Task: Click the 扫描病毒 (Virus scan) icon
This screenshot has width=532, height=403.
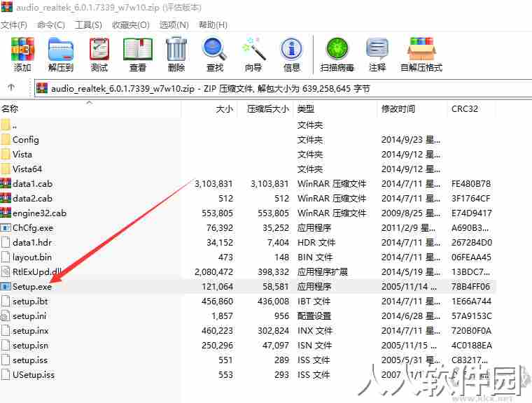Action: pos(337,50)
